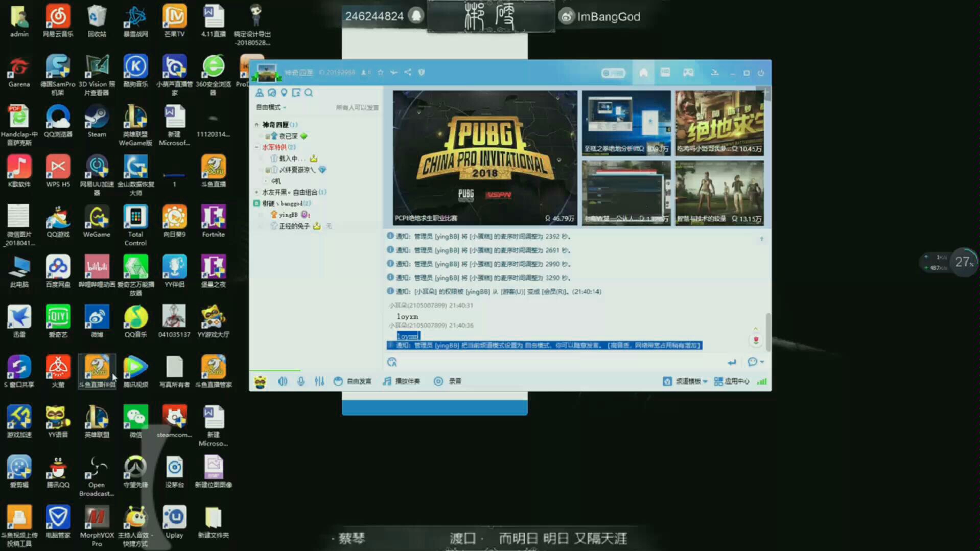Open the 应用中心 app center

pyautogui.click(x=732, y=381)
